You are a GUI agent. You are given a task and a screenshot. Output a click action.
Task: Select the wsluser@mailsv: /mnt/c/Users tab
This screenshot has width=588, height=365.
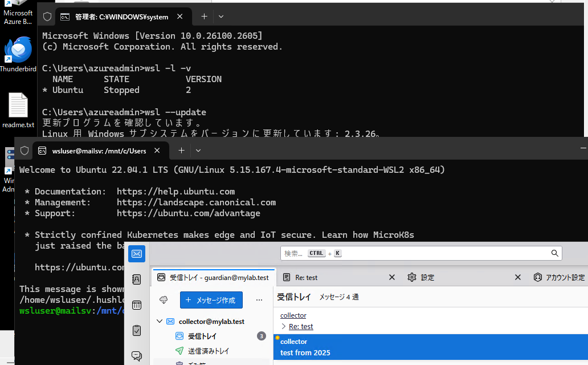click(100, 151)
